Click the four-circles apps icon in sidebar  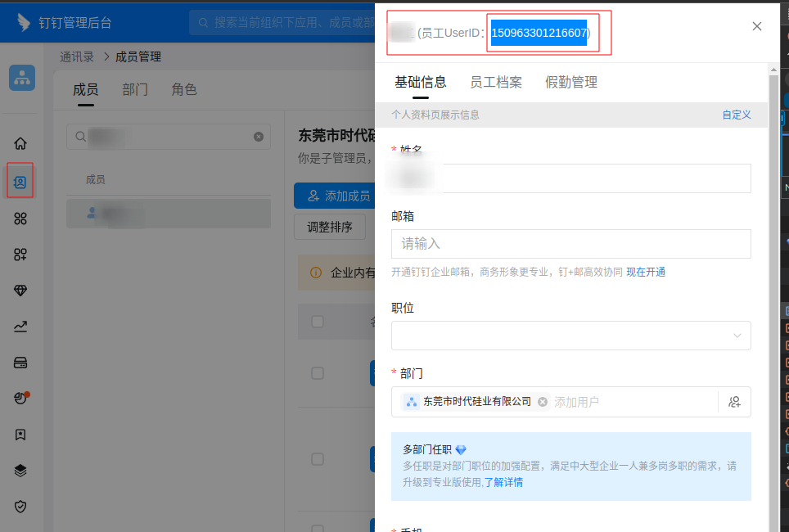20,219
